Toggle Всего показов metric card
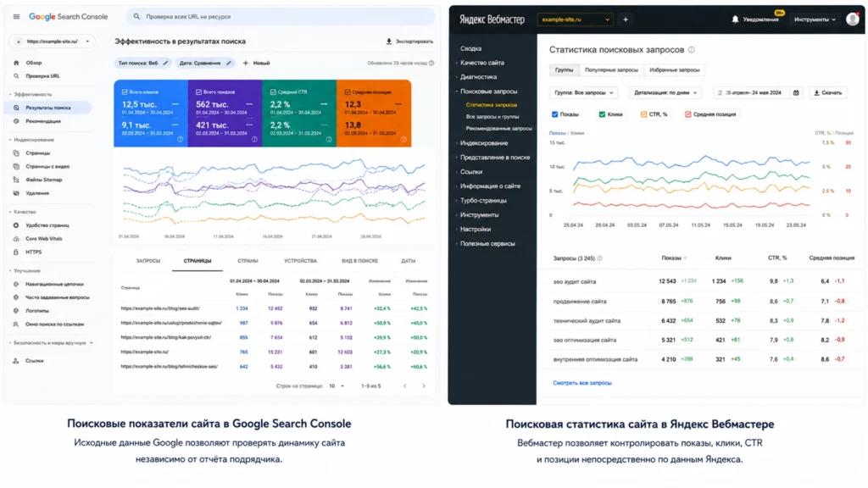This screenshot has width=868, height=488. pos(225,114)
